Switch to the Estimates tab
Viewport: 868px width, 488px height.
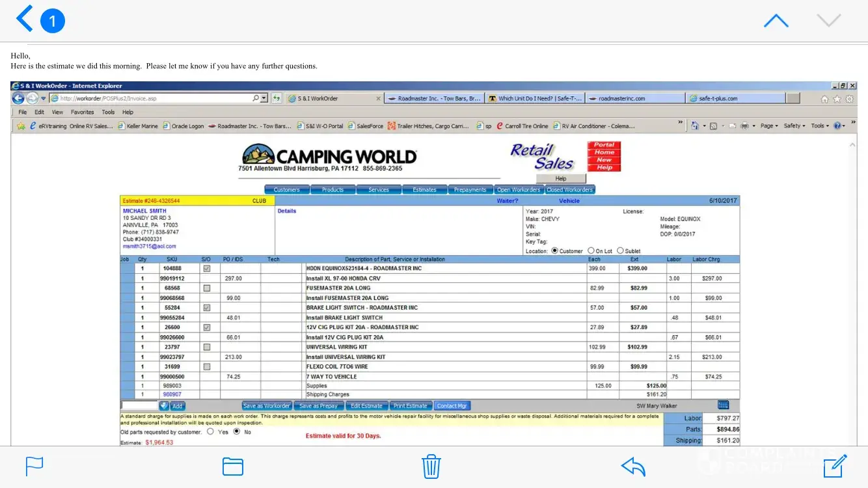click(x=424, y=190)
